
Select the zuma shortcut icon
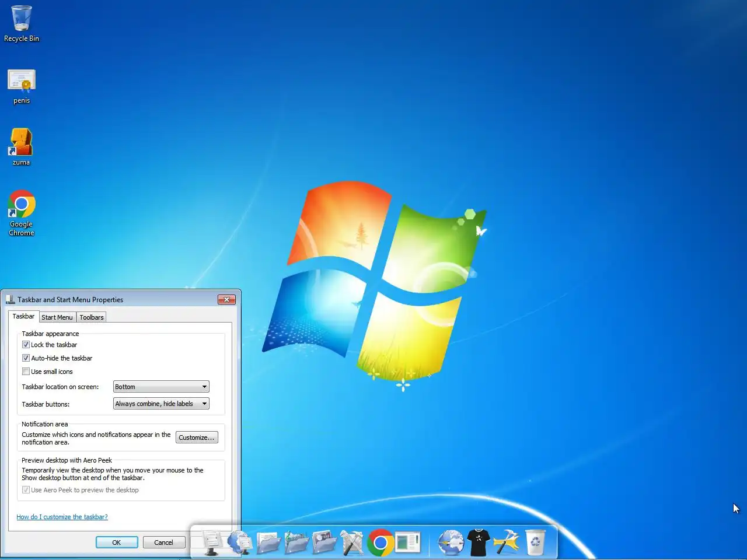[22, 147]
